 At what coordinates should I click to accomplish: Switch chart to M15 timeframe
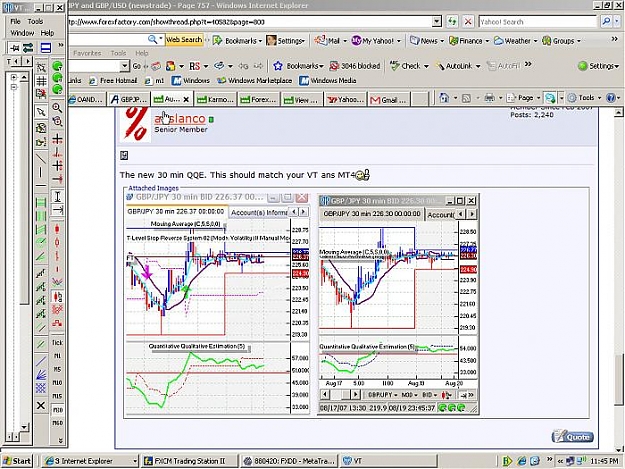click(x=57, y=396)
